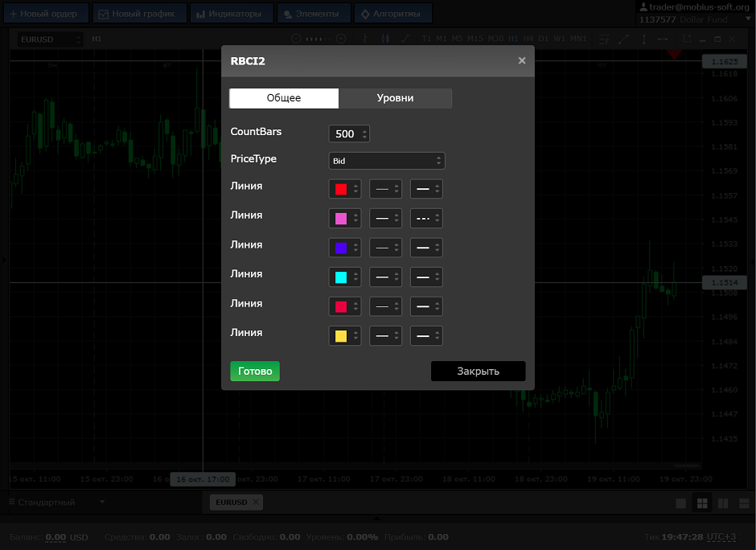Select the single chart layout icon
Viewport: 756px width, 550px height.
[681, 503]
